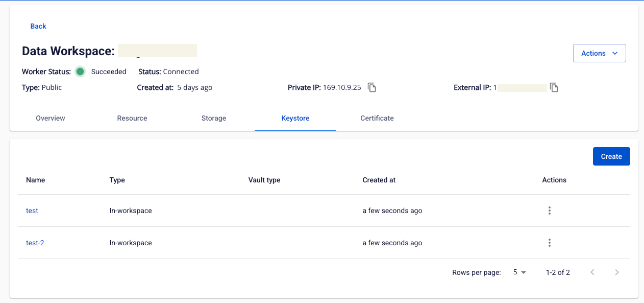
Task: Click the Rows per page label
Action: (x=477, y=272)
